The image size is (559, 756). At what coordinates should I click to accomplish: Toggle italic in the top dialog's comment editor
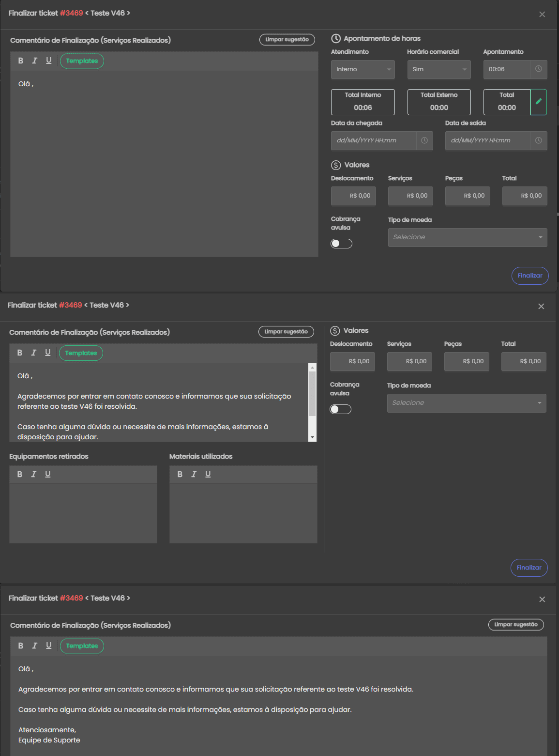34,61
